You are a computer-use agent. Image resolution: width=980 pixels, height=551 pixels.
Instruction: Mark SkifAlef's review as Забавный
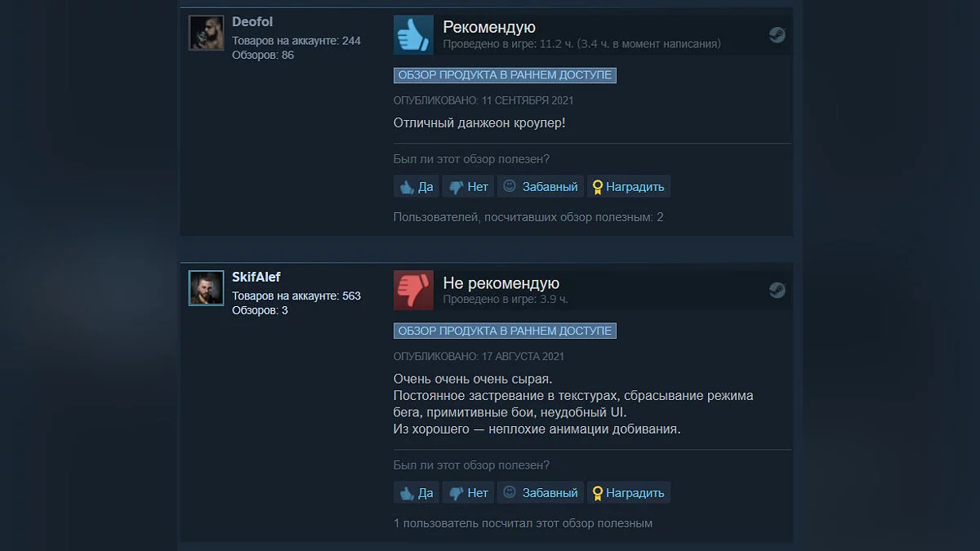pos(541,492)
